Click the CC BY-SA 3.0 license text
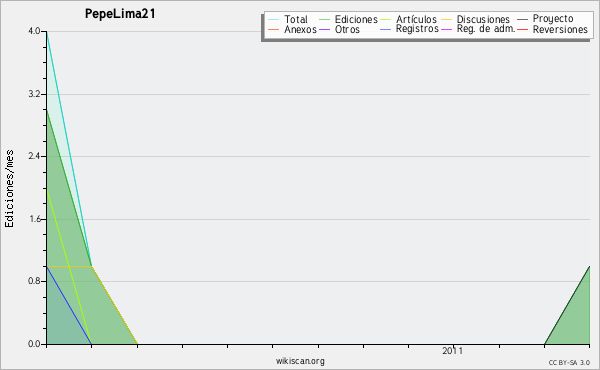600x370 pixels. [x=569, y=363]
